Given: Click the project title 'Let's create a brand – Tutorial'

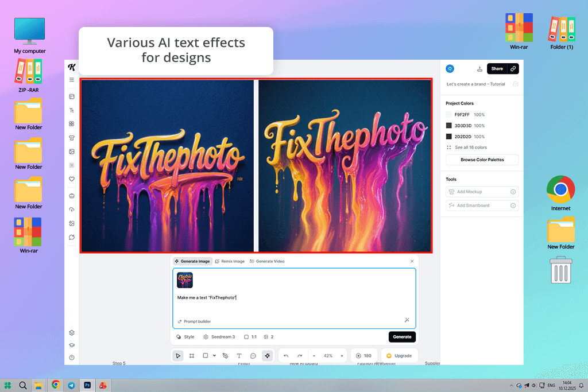Looking at the screenshot, I should [475, 84].
